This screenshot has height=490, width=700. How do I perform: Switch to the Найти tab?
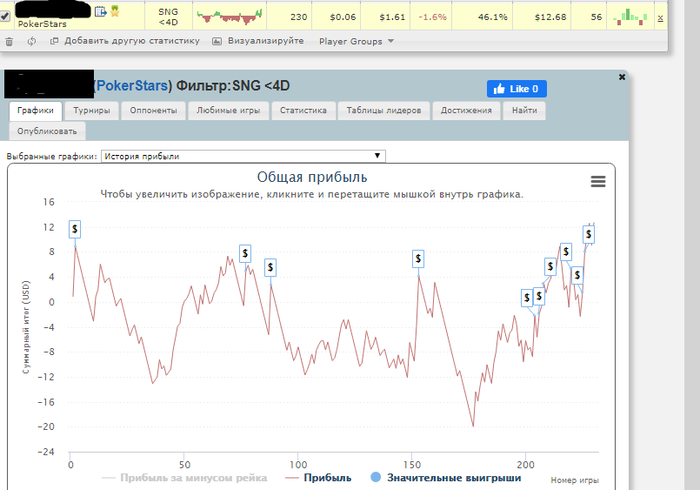point(525,111)
